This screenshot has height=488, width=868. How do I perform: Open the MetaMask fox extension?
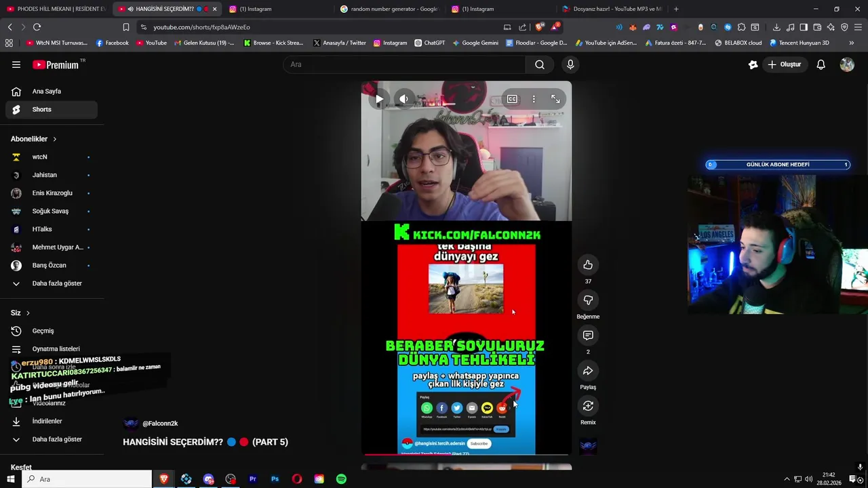(x=633, y=27)
